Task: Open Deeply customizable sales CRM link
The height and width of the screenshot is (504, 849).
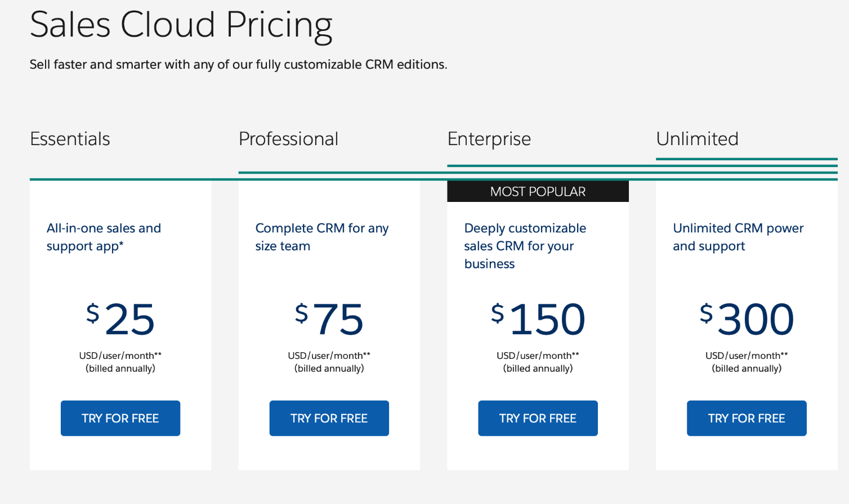Action: 525,246
